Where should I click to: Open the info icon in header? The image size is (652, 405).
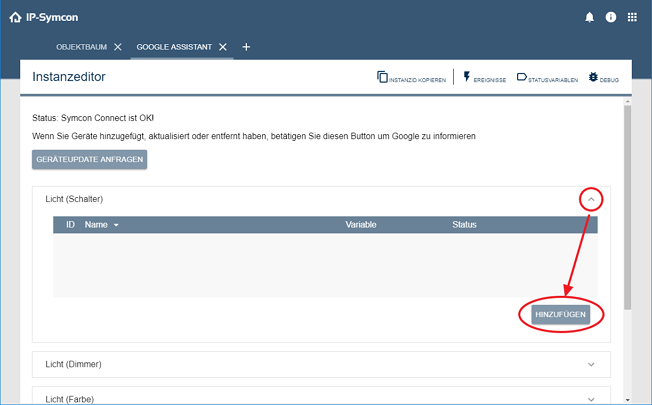610,17
